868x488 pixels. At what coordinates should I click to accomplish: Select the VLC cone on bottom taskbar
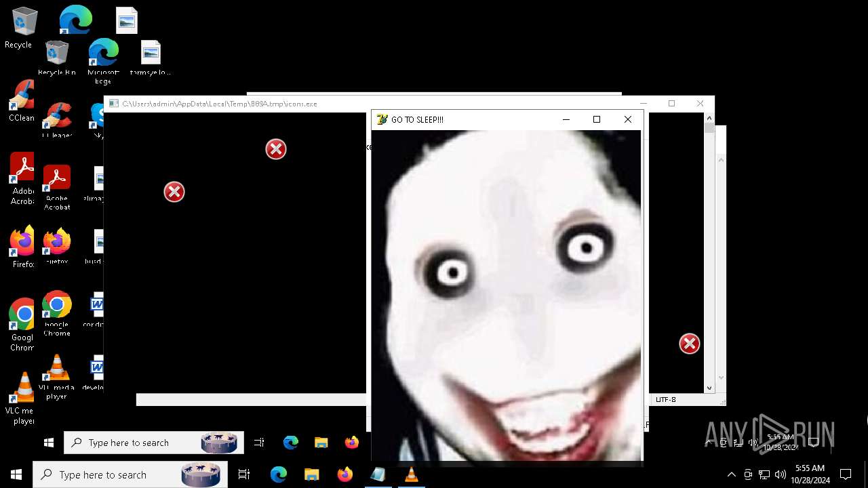coord(411,474)
